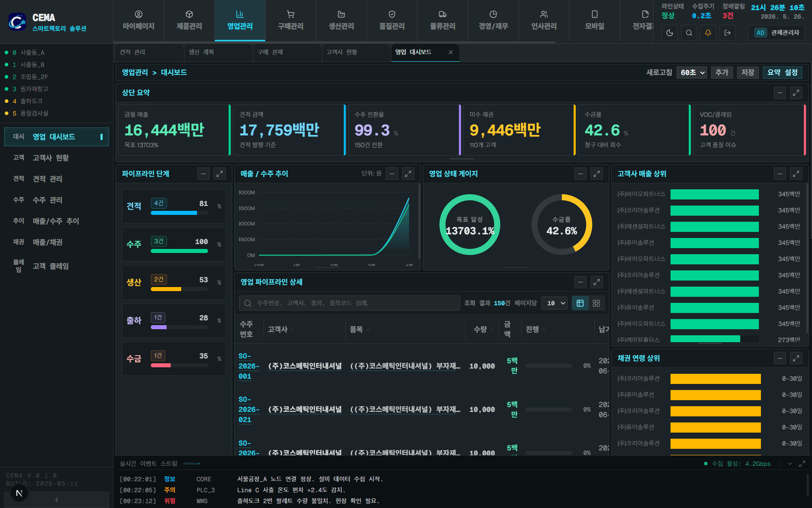Select 고객 클레임 in sidebar
The width and height of the screenshot is (812, 508).
(x=56, y=266)
